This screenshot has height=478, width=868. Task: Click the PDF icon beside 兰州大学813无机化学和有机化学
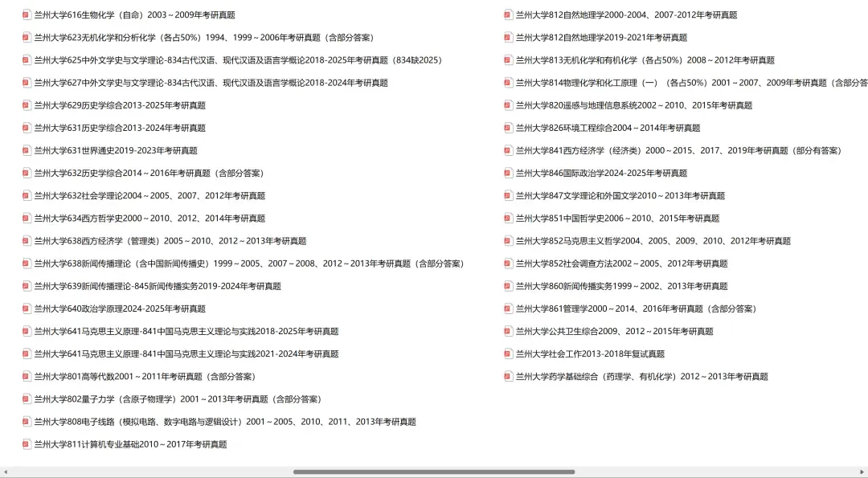[x=508, y=60]
